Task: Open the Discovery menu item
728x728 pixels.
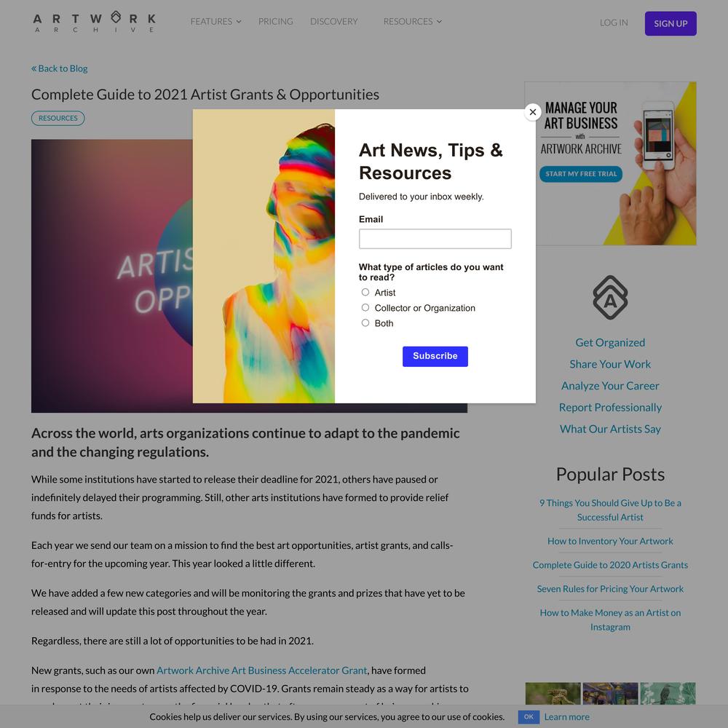Action: pos(334,22)
